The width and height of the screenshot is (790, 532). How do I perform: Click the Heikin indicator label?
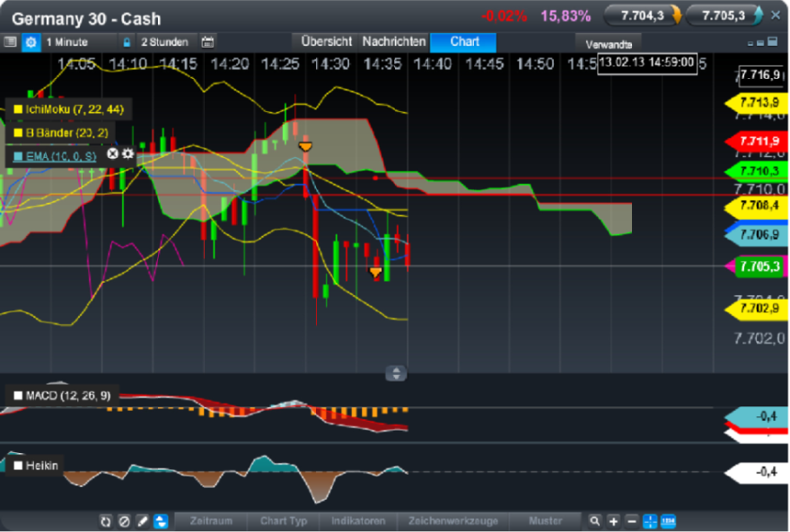pos(42,466)
